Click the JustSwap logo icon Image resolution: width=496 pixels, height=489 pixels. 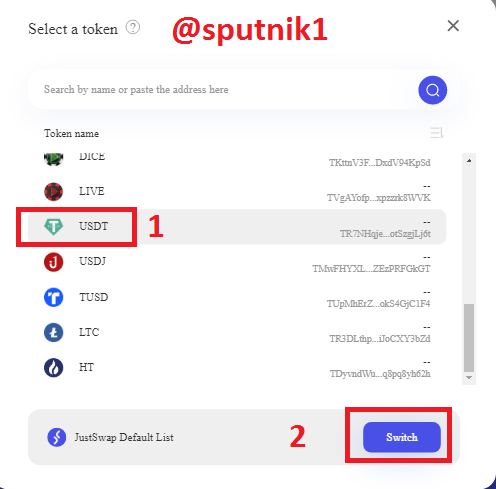coord(57,437)
